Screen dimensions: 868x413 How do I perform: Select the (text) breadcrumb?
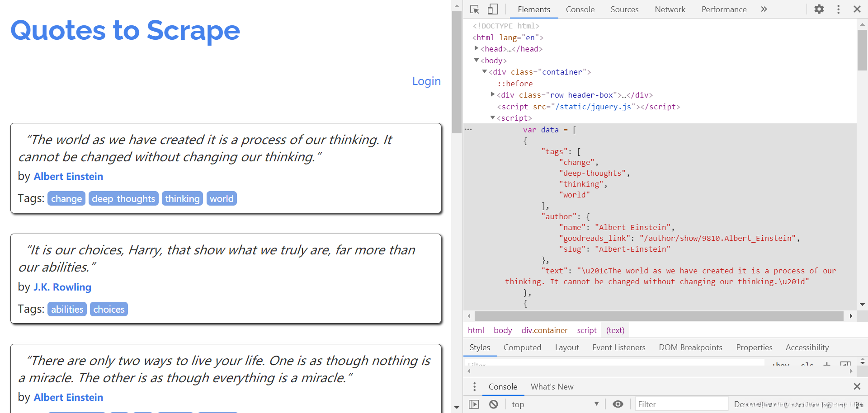point(615,330)
